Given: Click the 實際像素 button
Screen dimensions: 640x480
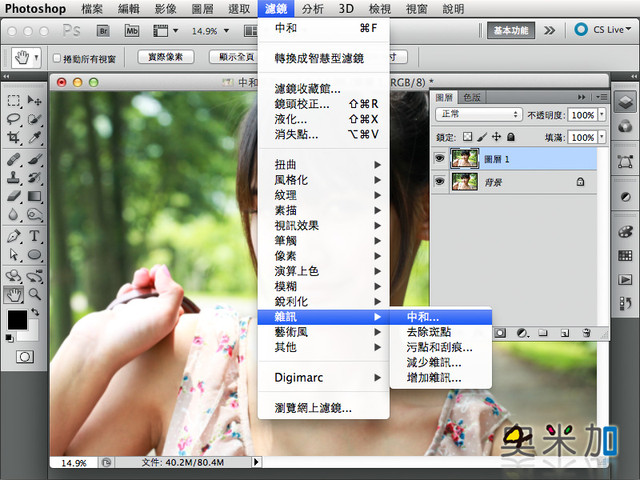Looking at the screenshot, I should pyautogui.click(x=165, y=57).
